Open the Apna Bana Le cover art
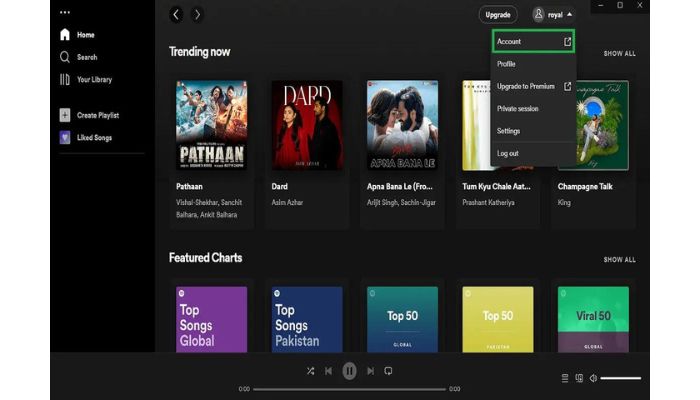The image size is (700, 400). [x=402, y=125]
